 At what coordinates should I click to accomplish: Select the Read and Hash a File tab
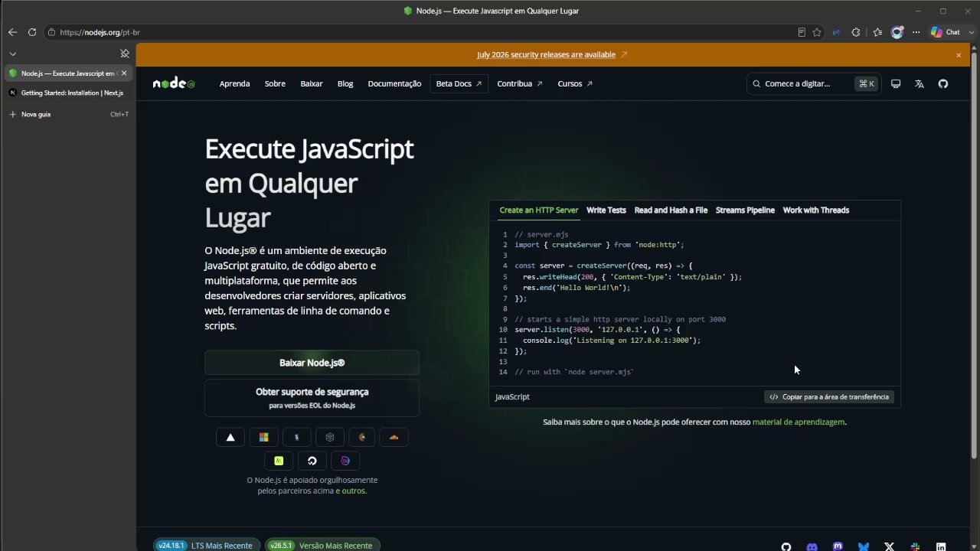click(671, 210)
